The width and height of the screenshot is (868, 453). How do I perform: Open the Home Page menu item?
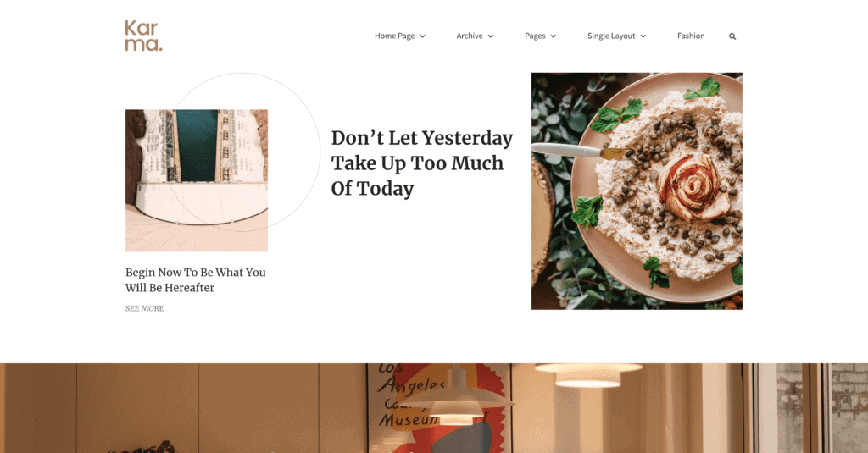pyautogui.click(x=395, y=36)
